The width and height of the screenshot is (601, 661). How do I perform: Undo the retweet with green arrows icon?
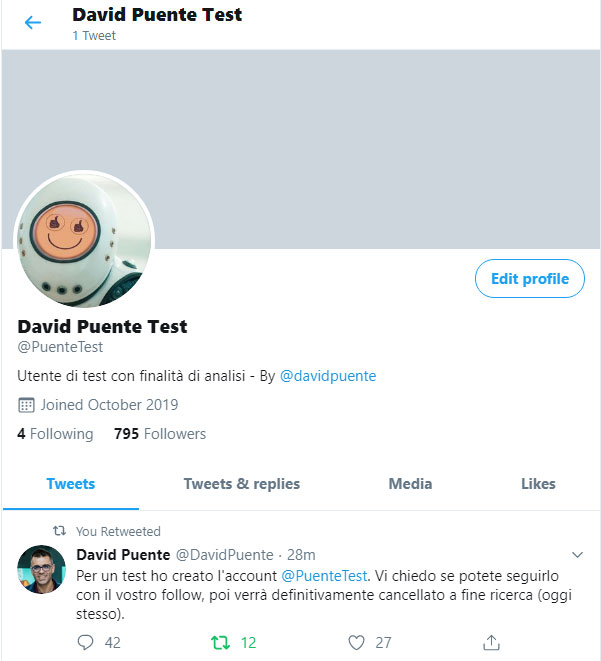coord(220,642)
